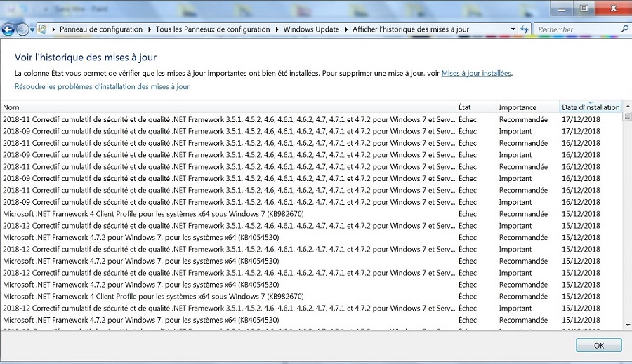This screenshot has width=632, height=364.
Task: Select 2018-09 Correctif row dated 17/12/2018
Action: [x=311, y=131]
